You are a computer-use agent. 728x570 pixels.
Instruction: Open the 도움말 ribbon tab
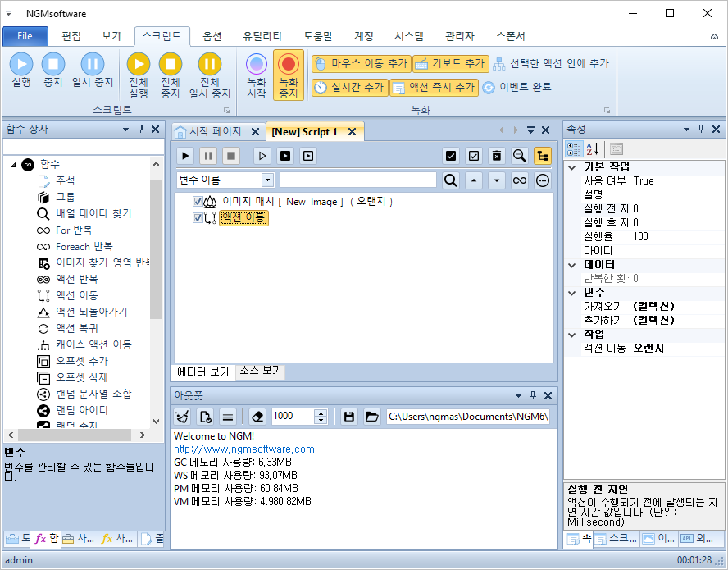(318, 36)
